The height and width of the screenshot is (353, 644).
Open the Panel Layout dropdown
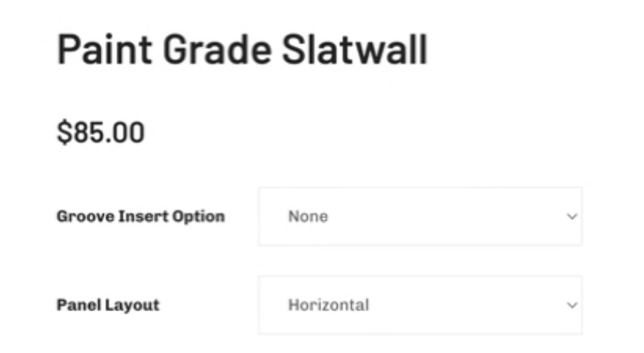click(419, 305)
